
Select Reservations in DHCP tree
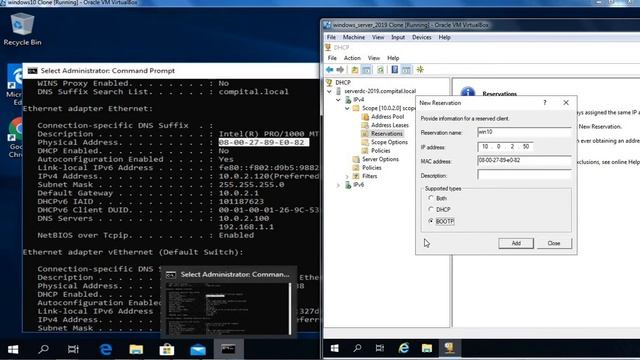(x=387, y=134)
